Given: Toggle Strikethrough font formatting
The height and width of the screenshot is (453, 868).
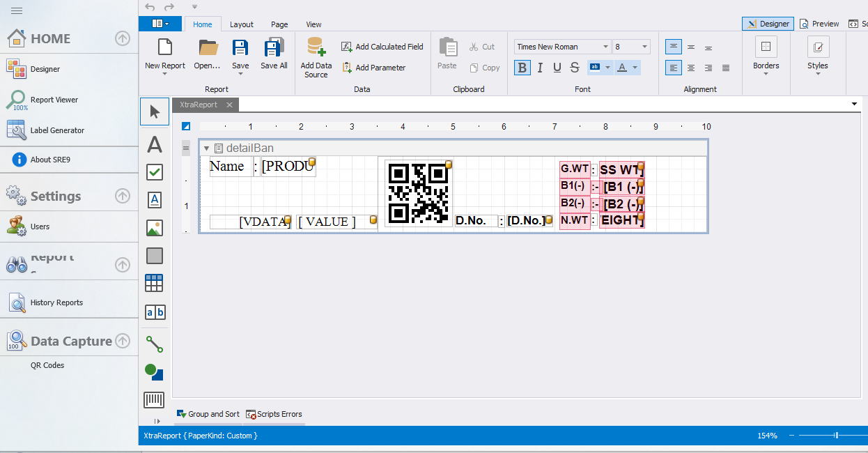Looking at the screenshot, I should pos(575,68).
